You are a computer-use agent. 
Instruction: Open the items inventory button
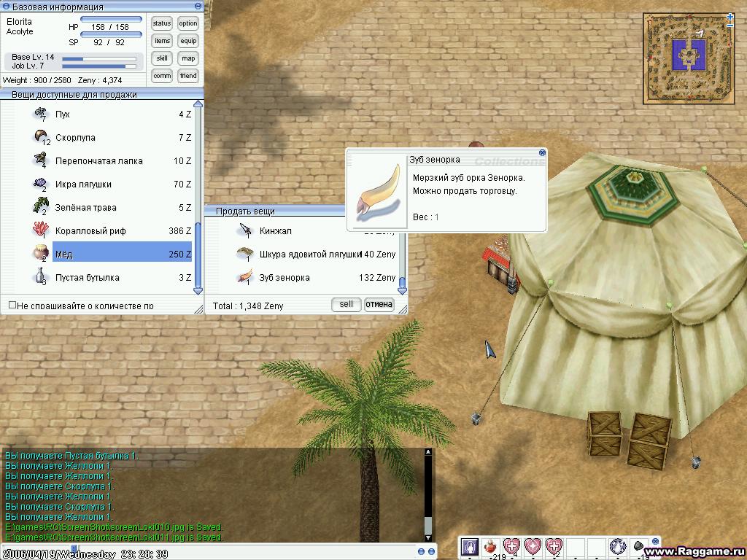tap(161, 41)
